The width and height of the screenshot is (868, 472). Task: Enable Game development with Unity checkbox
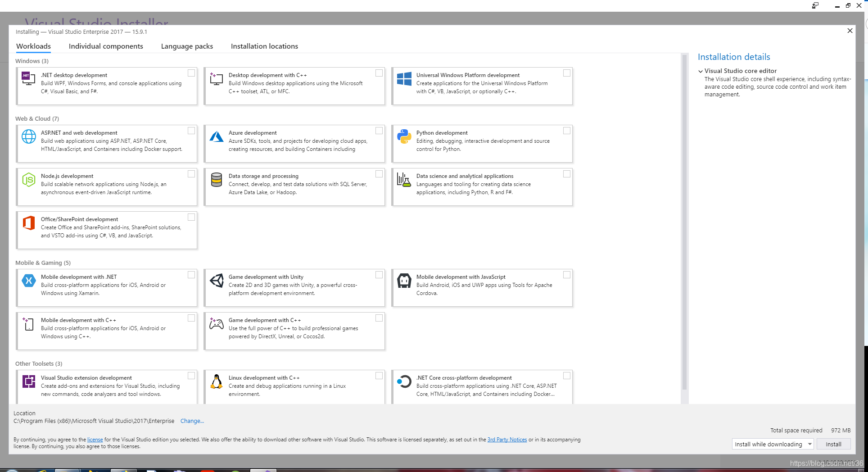point(379,275)
